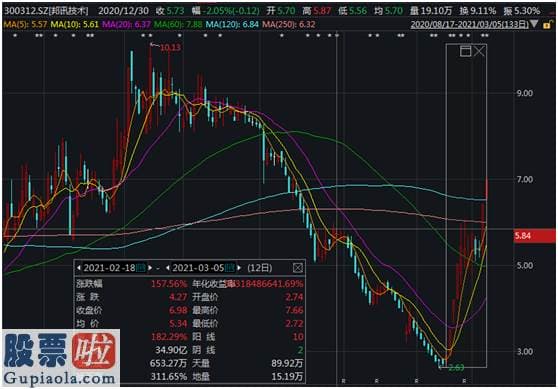Click the red 5.84 current price tag
558x389 pixels.
click(x=535, y=236)
